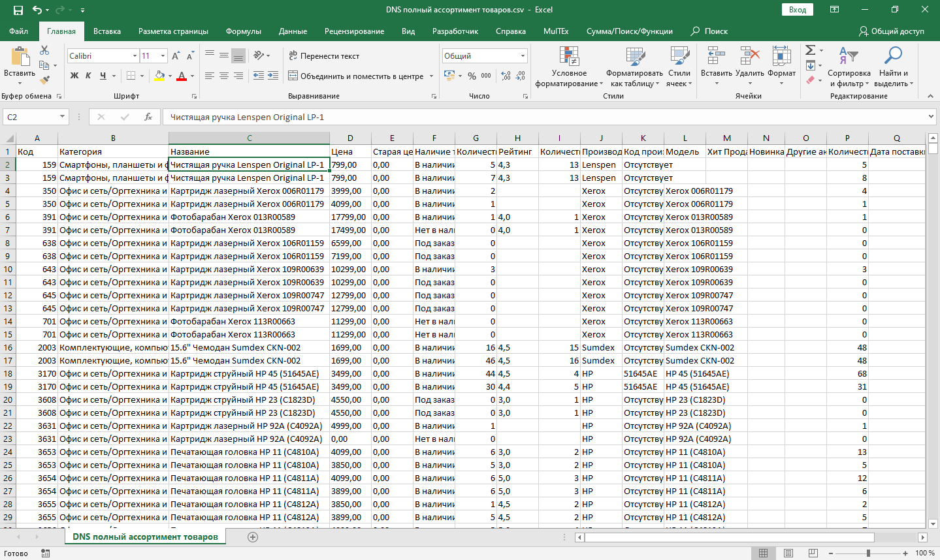Decrease the indent
The image size is (940, 560).
(259, 76)
